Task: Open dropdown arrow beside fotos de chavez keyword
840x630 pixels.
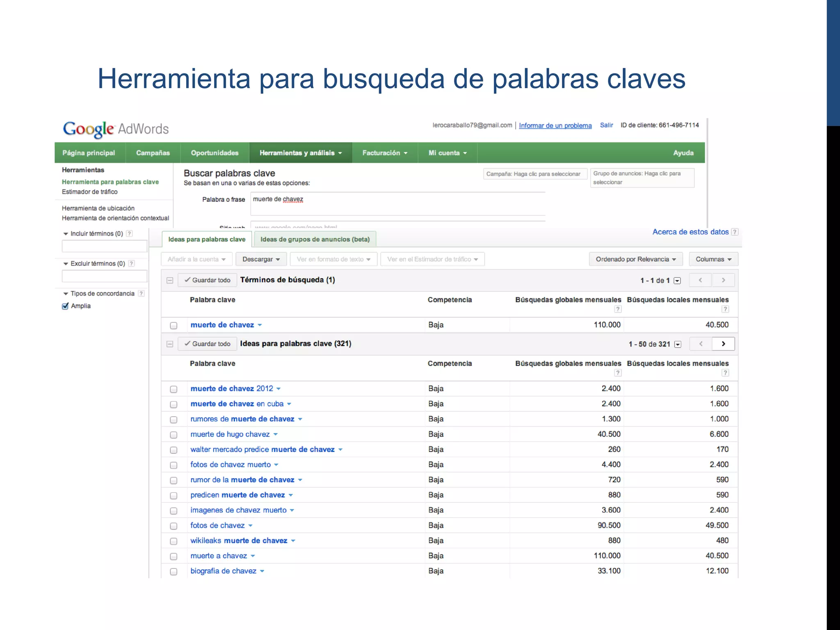Action: click(x=251, y=526)
